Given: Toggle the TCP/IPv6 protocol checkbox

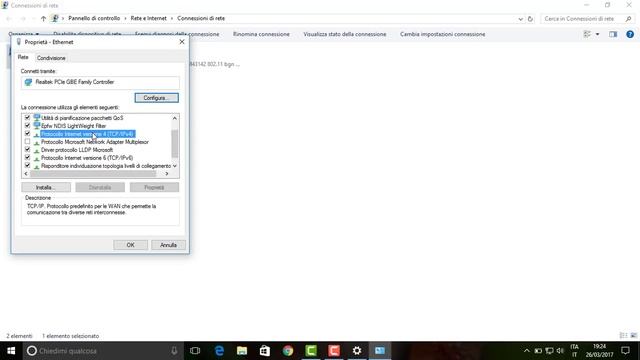Looking at the screenshot, I should pos(27,158).
